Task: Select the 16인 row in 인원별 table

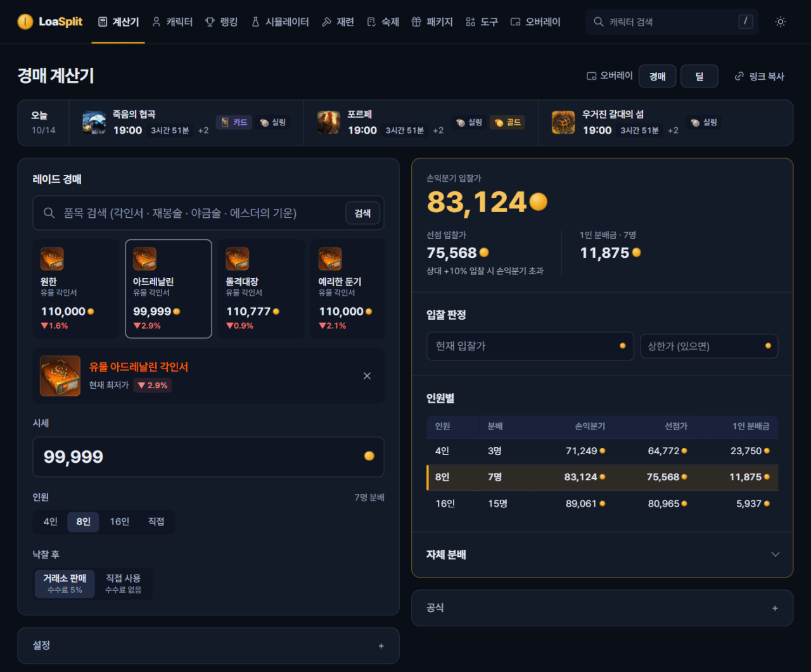Action: pyautogui.click(x=603, y=504)
